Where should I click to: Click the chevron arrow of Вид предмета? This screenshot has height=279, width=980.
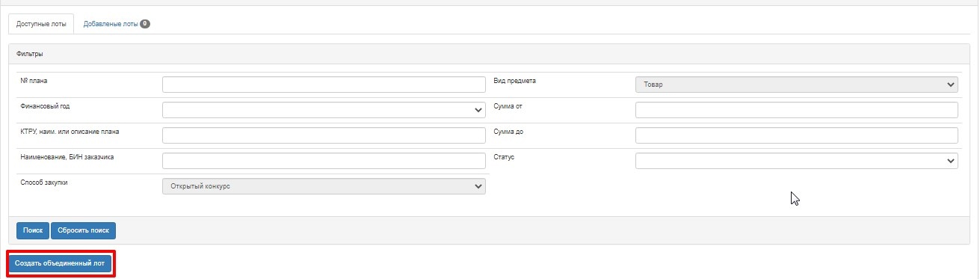(x=951, y=85)
